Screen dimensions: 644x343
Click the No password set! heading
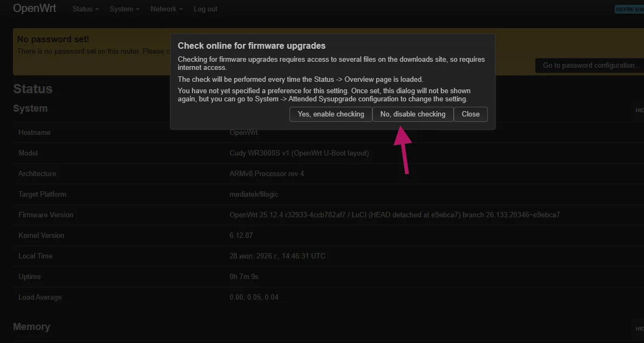click(x=53, y=40)
